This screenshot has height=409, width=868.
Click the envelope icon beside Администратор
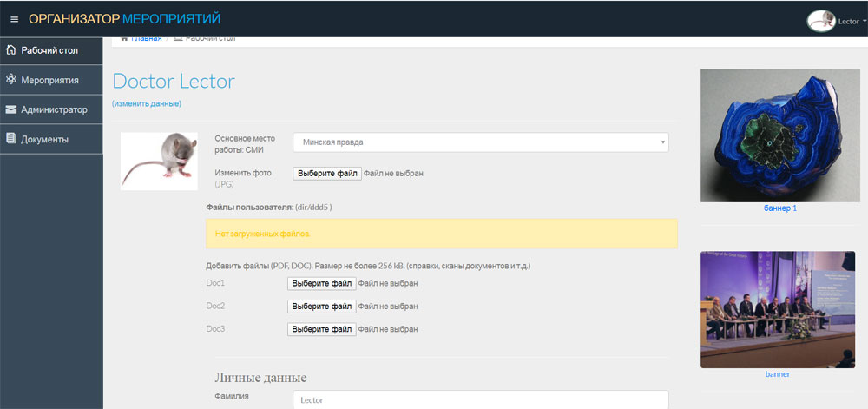coord(10,109)
